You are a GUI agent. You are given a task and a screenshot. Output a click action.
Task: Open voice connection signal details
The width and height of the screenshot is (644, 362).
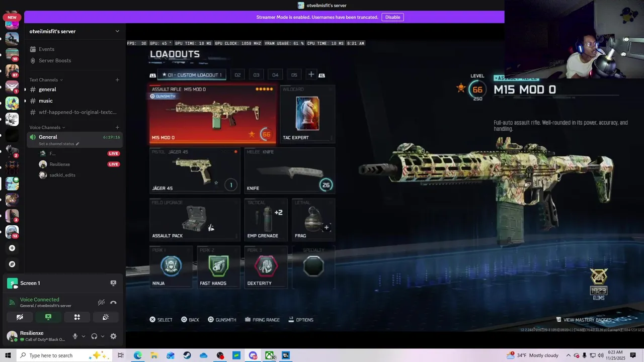tap(12, 302)
